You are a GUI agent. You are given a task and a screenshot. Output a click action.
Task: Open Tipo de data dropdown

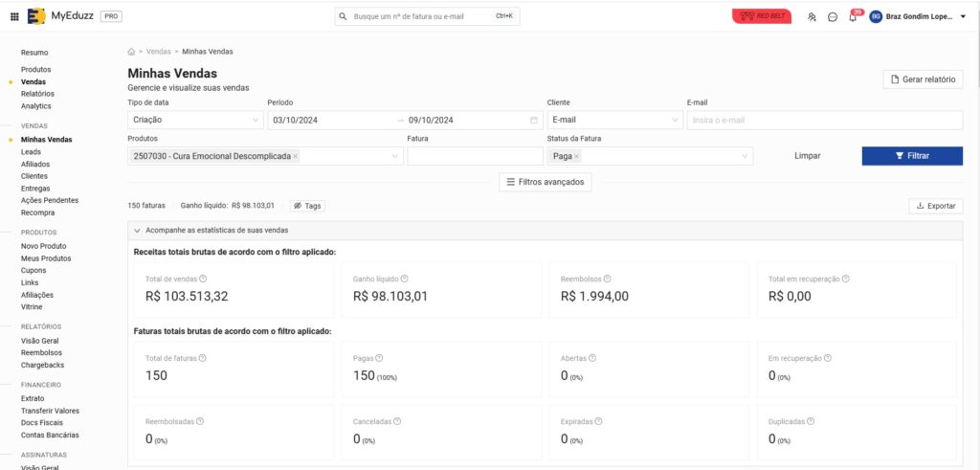click(195, 120)
